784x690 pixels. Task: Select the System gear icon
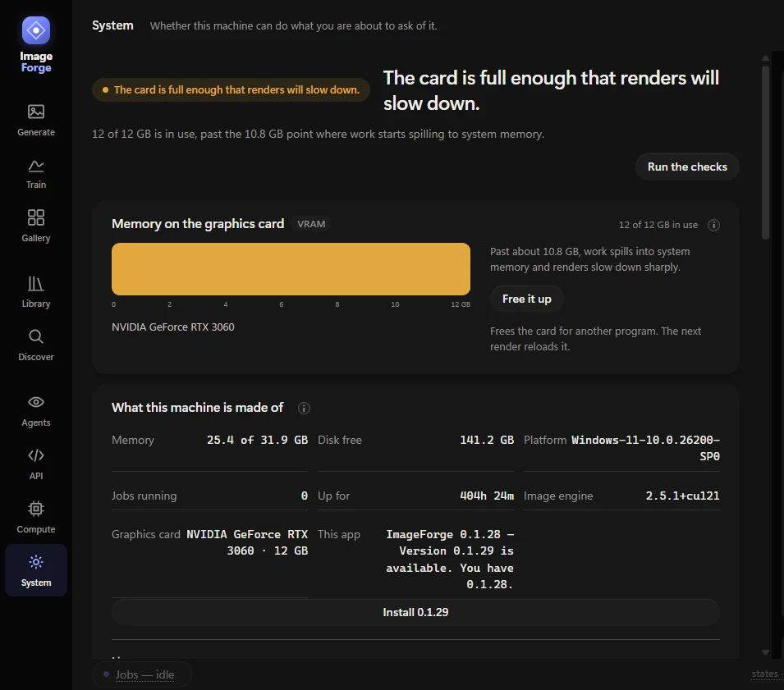click(x=36, y=562)
